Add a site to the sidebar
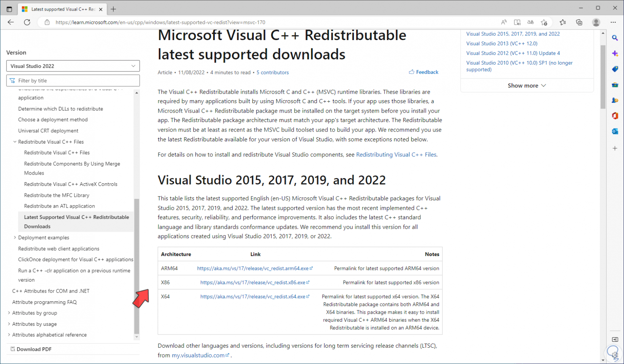 615,148
